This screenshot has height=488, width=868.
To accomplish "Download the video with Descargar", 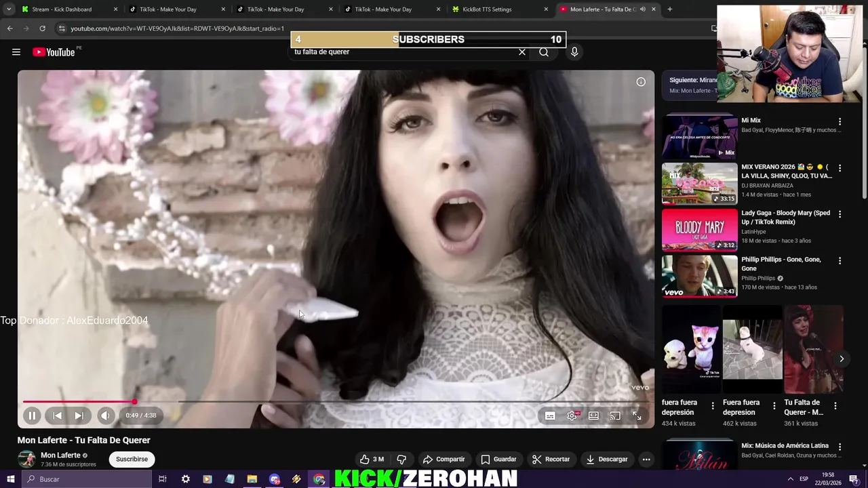I will coord(607,459).
